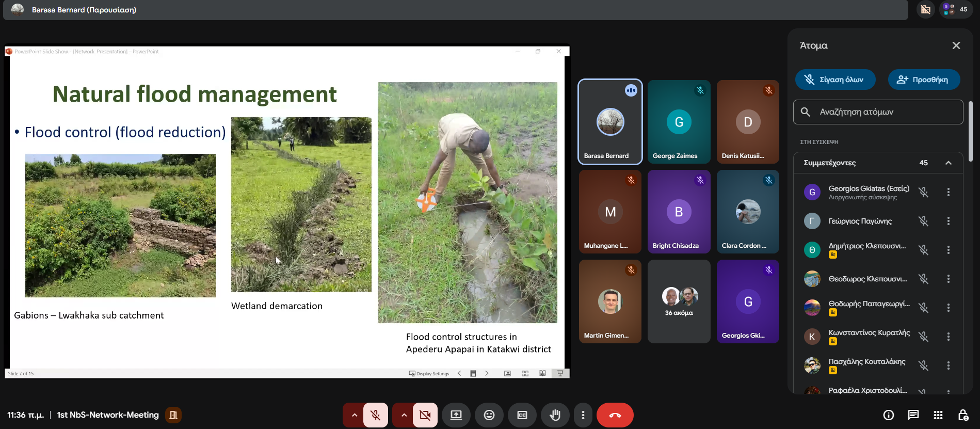Collapse the Συμμετέχοντες participant list
This screenshot has width=980, height=429.
pyautogui.click(x=948, y=163)
